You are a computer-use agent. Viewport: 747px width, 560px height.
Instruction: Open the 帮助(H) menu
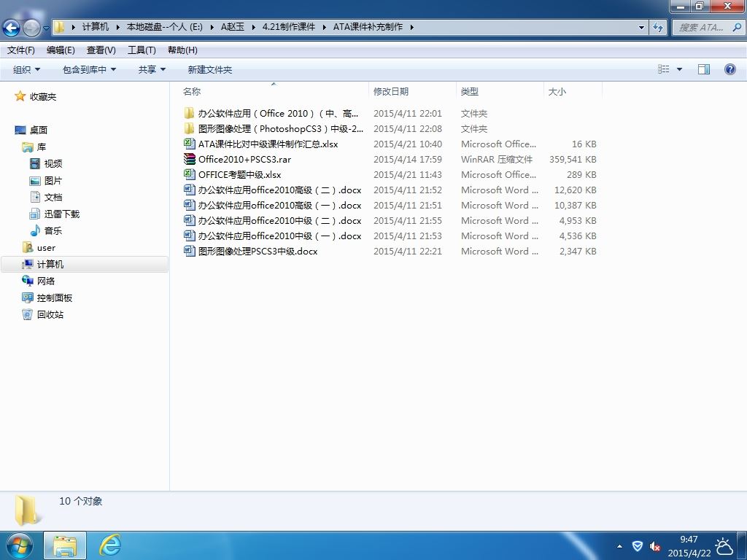[182, 50]
